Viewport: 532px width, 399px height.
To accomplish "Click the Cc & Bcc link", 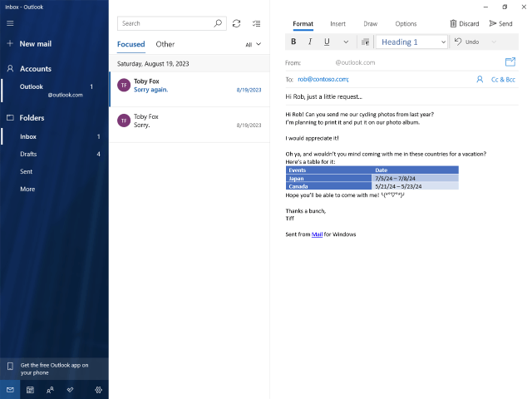I will coord(503,80).
